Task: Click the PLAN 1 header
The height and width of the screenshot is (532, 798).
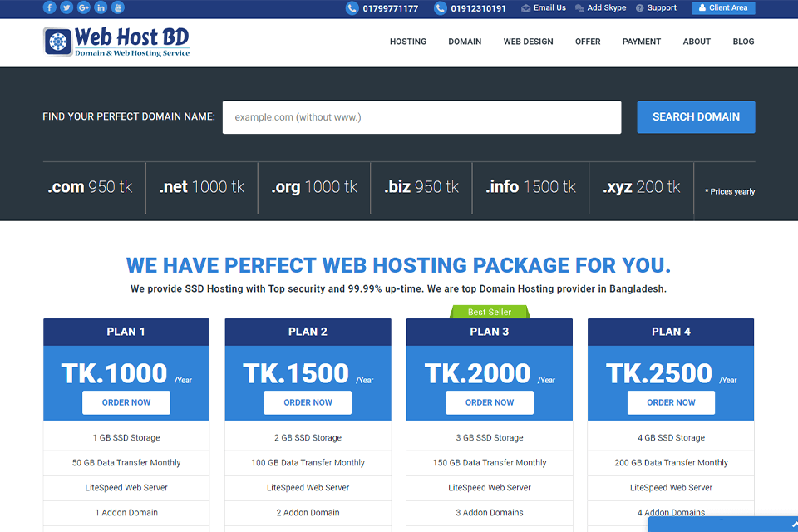Action: [126, 332]
